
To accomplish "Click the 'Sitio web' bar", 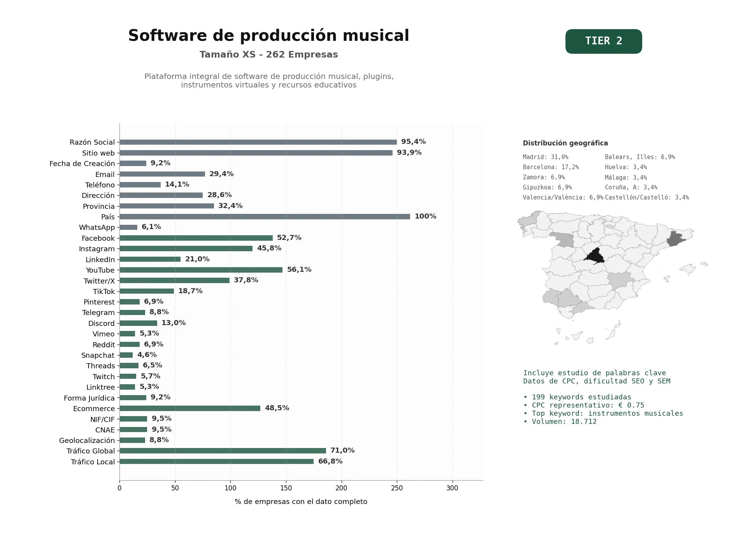I will (x=256, y=153).
